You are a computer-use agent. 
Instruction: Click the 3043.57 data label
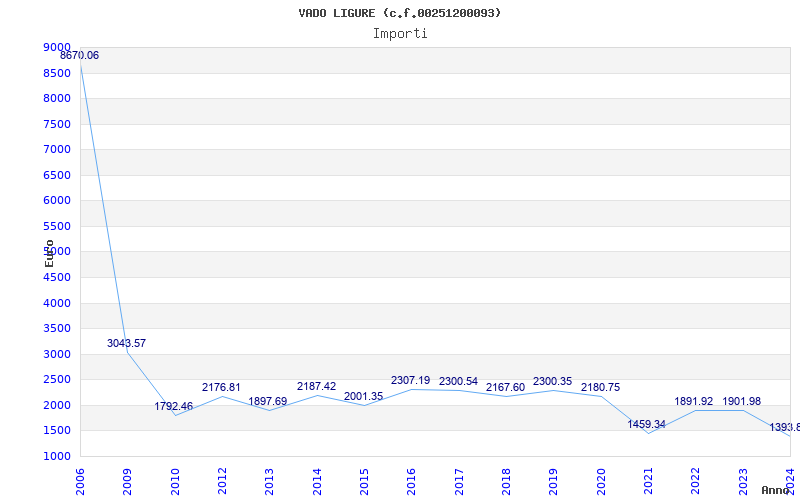(x=127, y=343)
